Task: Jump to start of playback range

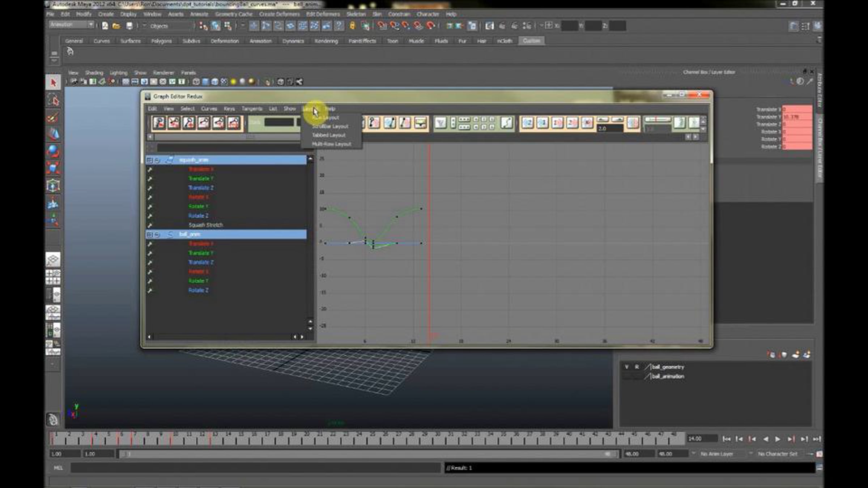Action: pos(726,439)
